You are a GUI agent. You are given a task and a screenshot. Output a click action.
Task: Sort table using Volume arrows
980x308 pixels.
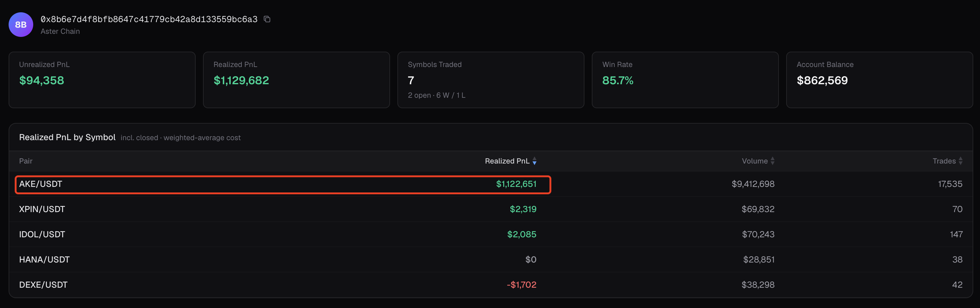click(772, 161)
